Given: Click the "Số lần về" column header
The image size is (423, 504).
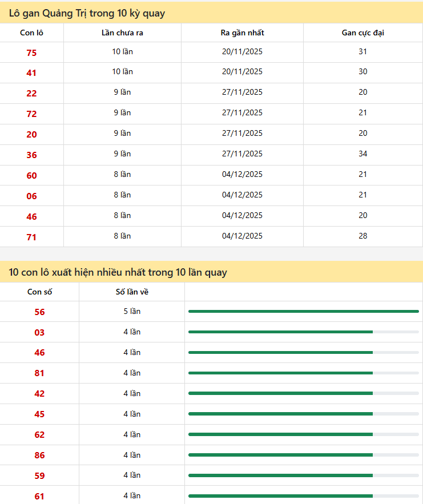Looking at the screenshot, I should tap(132, 292).
